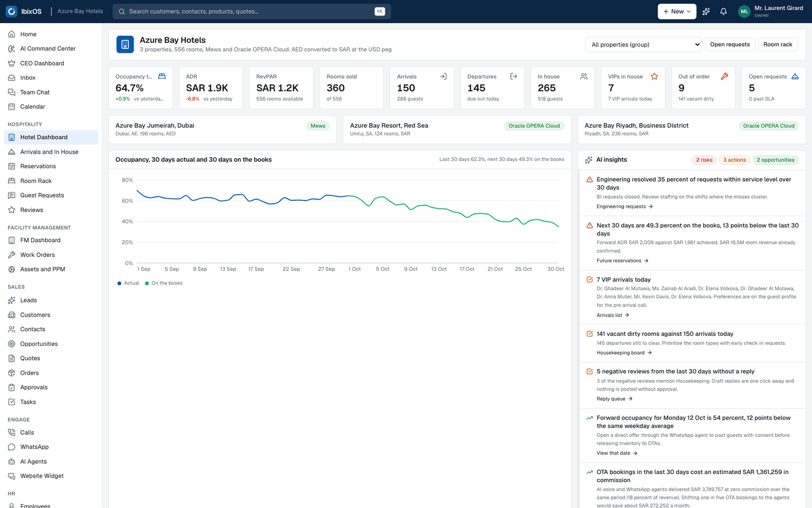Open the Reply queue link
This screenshot has width=812, height=508.
coord(615,399)
